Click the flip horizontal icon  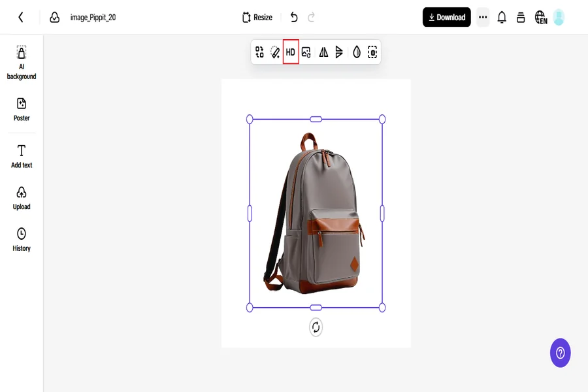[323, 52]
